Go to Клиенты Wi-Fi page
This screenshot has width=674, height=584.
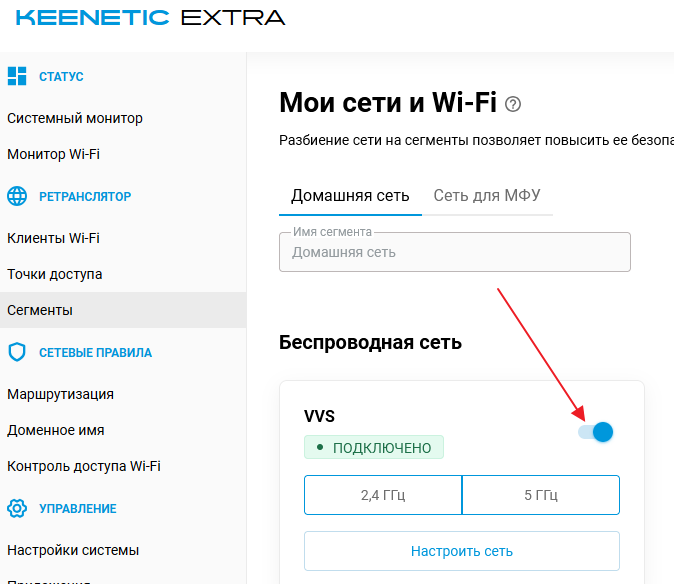click(x=54, y=238)
